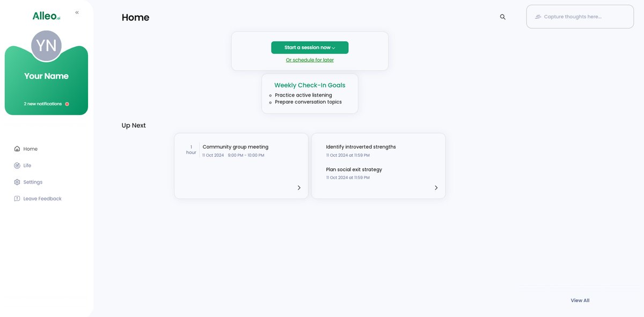The image size is (644, 317).
Task: Click the Settings gear icon
Action: pyautogui.click(x=17, y=182)
